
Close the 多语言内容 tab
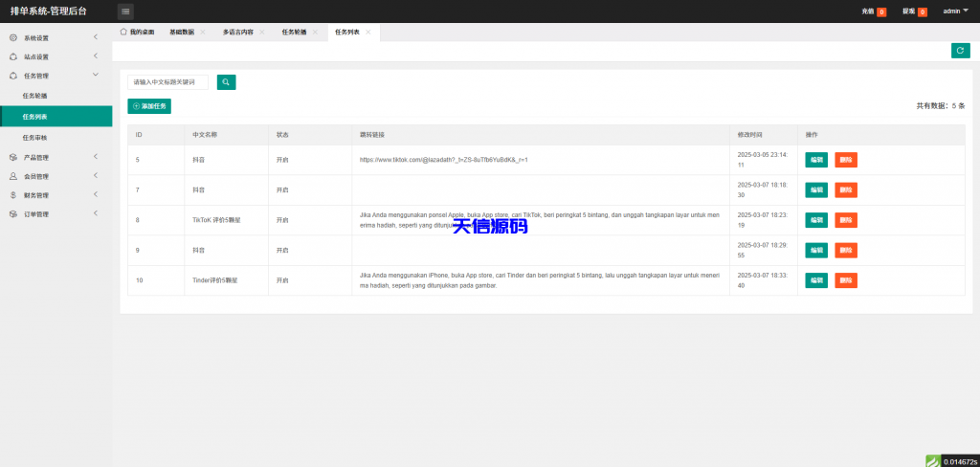pos(262,32)
